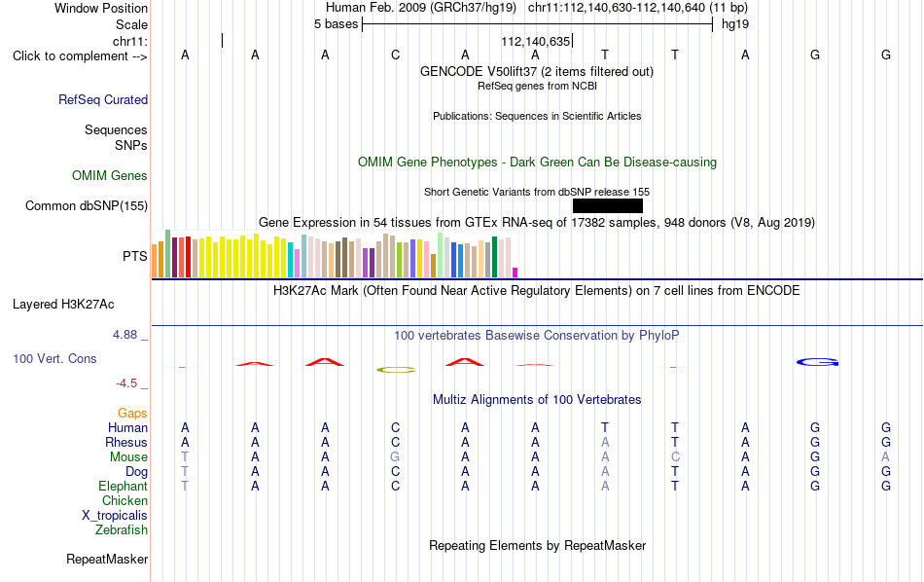The width and height of the screenshot is (924, 582).
Task: Click the faded G in the Mouse row
Action: (x=396, y=457)
